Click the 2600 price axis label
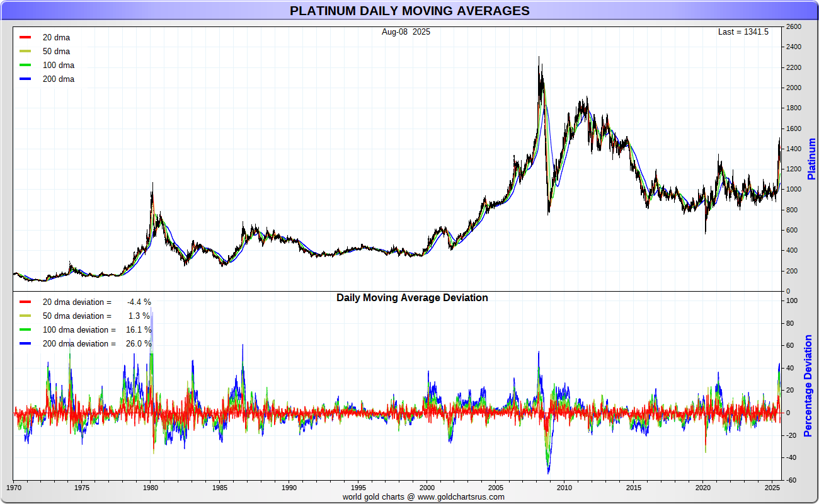 point(793,27)
